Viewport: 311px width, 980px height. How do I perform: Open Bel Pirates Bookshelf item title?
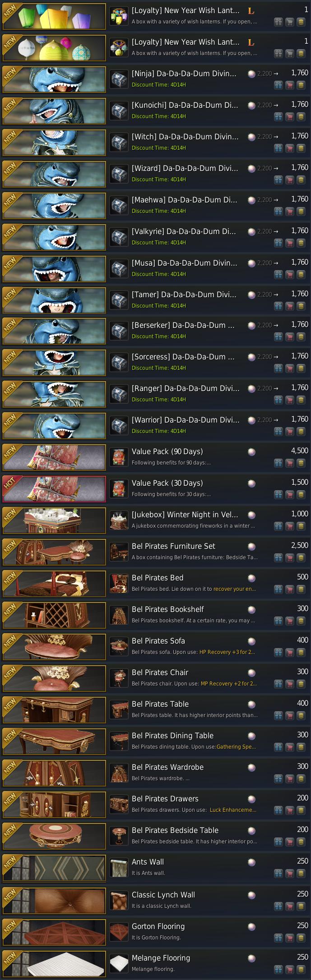pos(167,609)
